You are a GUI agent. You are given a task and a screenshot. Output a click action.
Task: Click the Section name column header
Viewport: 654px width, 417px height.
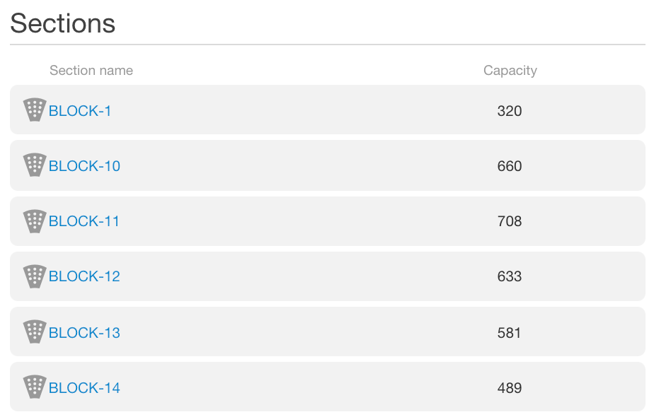coord(91,70)
